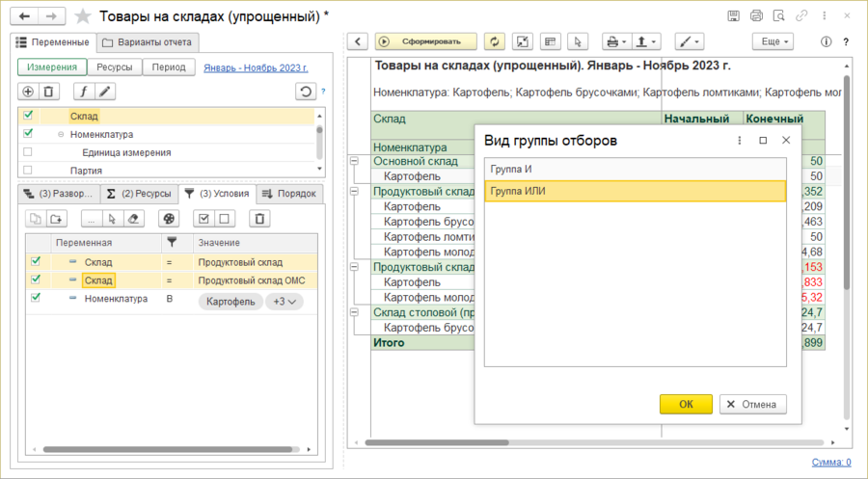Collapse the Основной склад group in report
The image size is (868, 479).
(354, 162)
